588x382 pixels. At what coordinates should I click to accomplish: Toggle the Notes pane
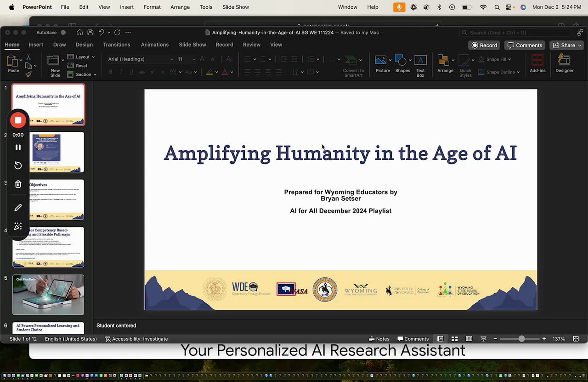(x=379, y=339)
